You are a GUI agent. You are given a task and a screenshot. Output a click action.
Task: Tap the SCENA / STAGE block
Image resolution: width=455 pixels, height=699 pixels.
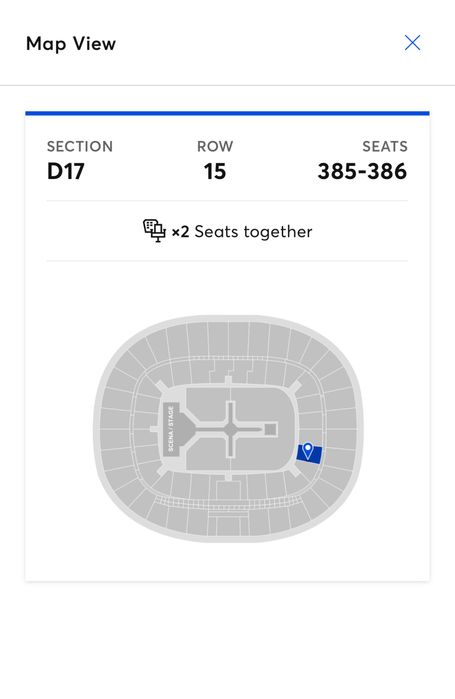tap(172, 429)
